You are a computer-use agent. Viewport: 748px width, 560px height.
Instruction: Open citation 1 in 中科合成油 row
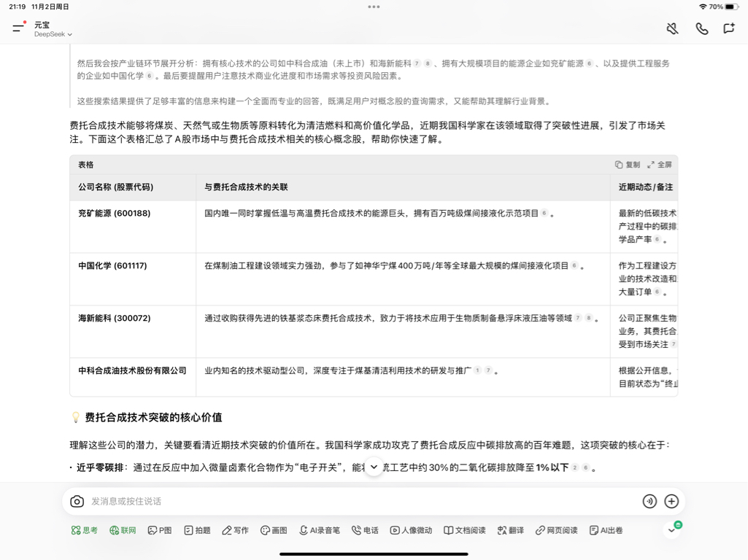click(x=477, y=370)
